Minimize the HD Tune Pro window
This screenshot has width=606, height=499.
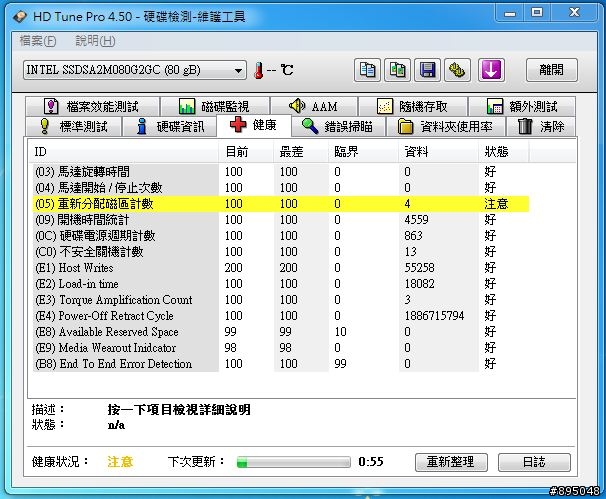tap(510, 14)
